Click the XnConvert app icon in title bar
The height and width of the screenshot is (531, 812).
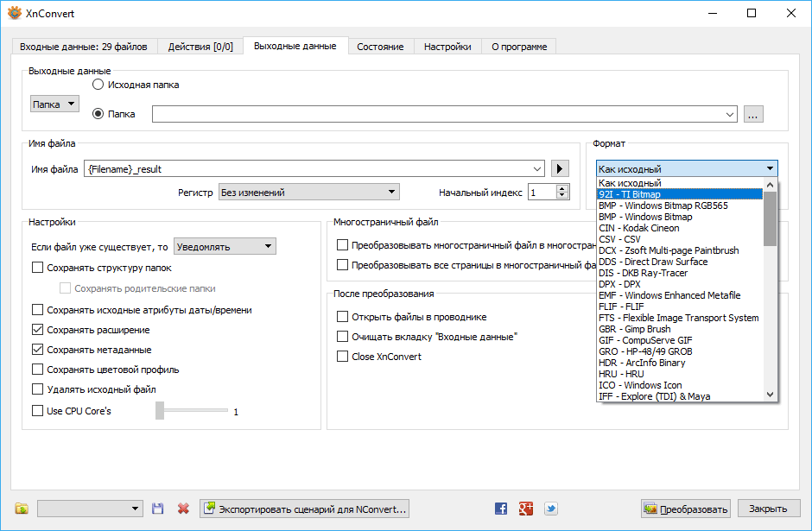pos(15,14)
